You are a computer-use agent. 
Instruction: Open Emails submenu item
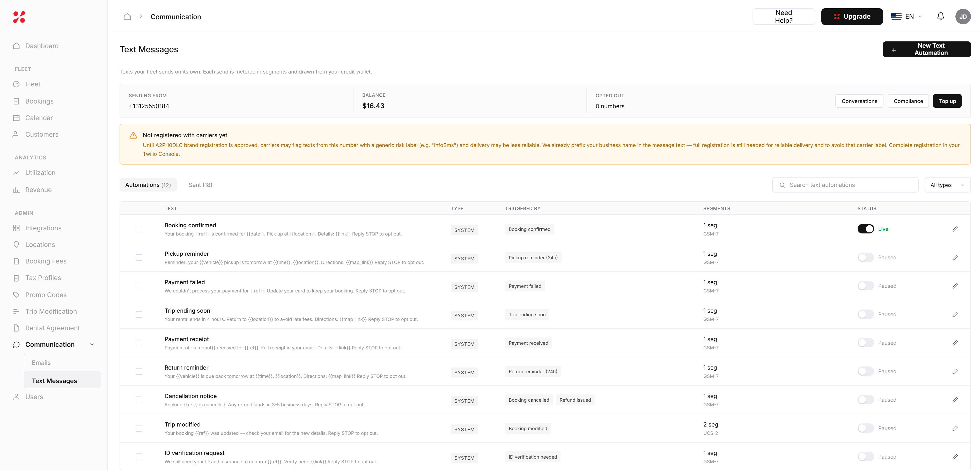[x=41, y=363]
